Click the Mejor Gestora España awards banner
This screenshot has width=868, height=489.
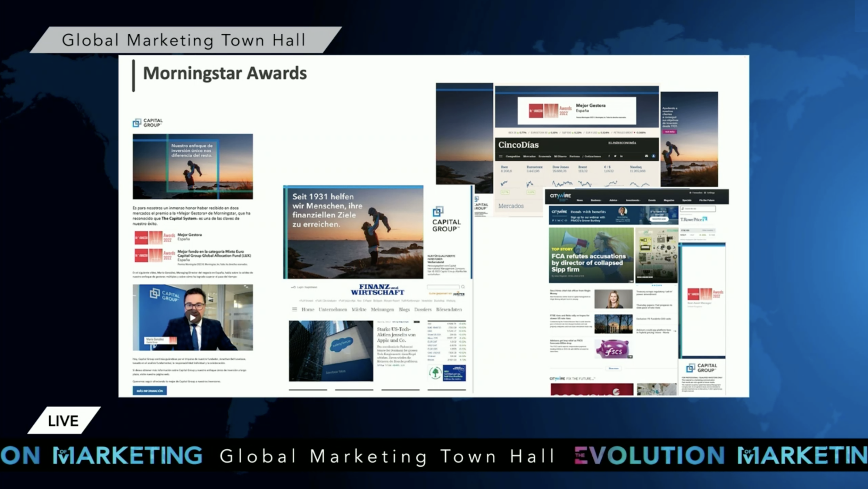point(577,111)
